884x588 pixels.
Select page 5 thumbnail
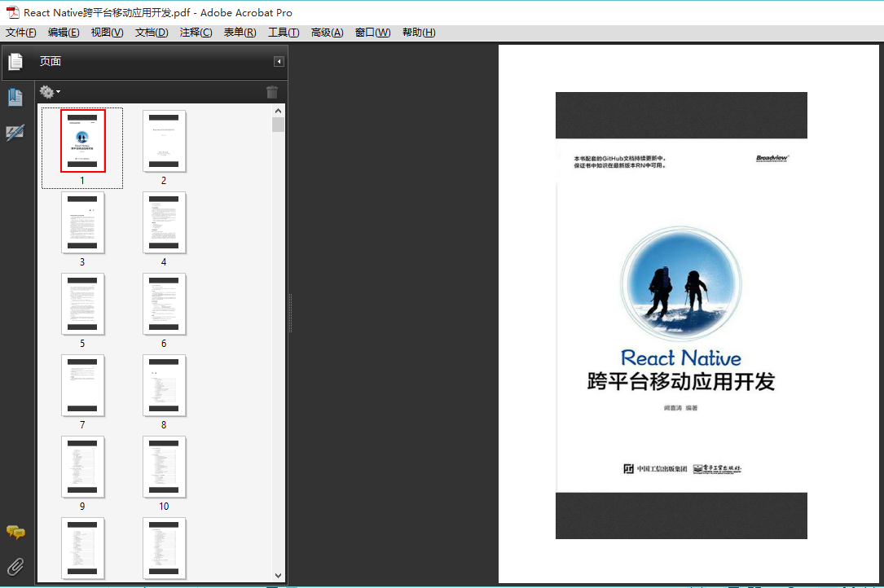[83, 304]
